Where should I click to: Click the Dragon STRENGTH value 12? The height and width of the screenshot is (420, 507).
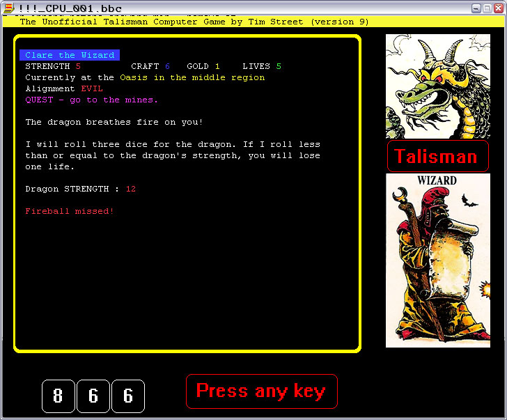(131, 189)
